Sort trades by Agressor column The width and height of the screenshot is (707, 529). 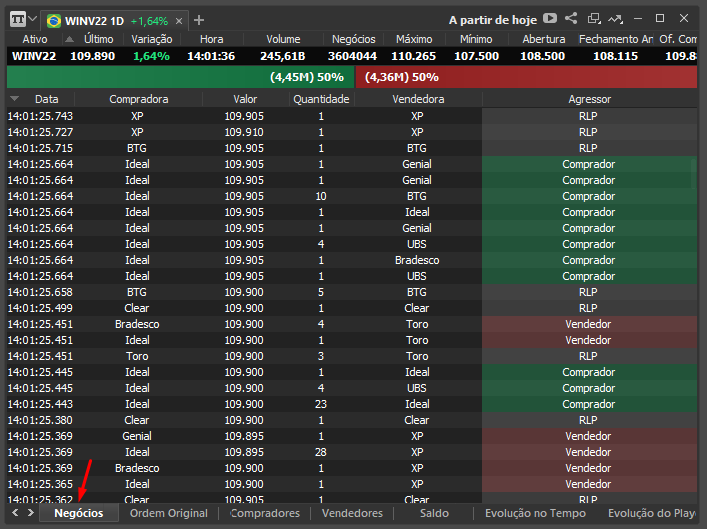click(x=589, y=99)
